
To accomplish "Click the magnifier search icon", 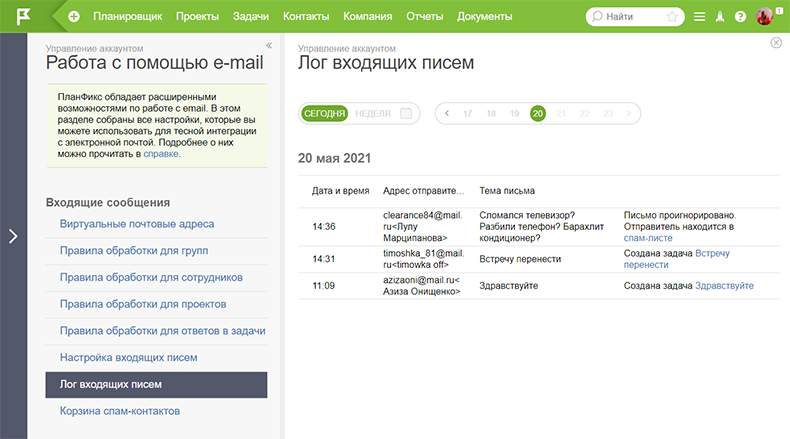I will point(597,17).
